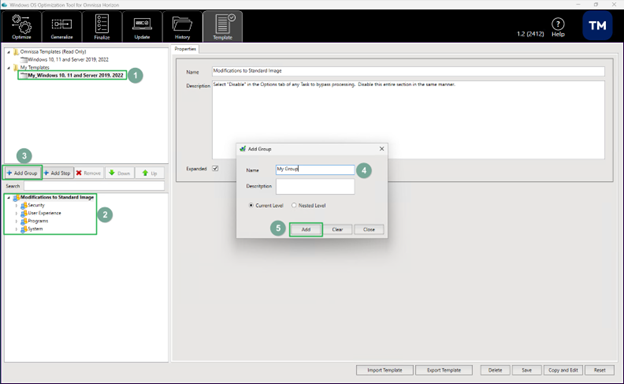
Task: Expand the Security tree node
Action: 16,205
